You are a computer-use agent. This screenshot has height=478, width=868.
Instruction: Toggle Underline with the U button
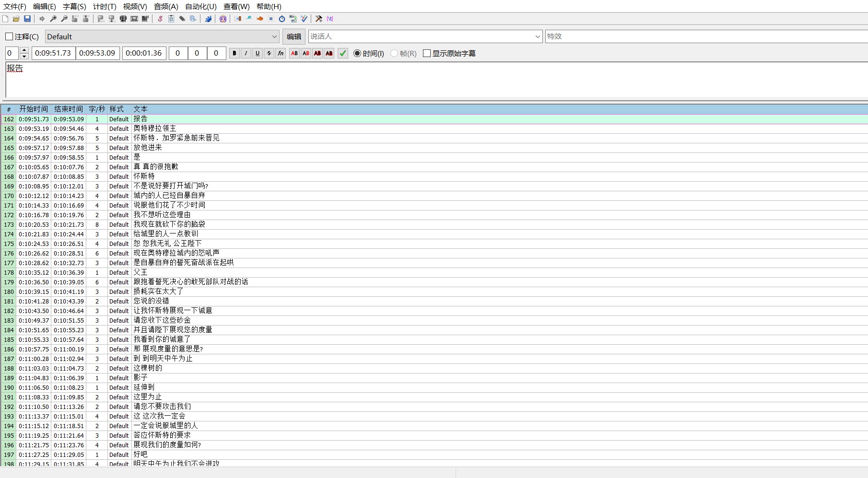[x=258, y=53]
